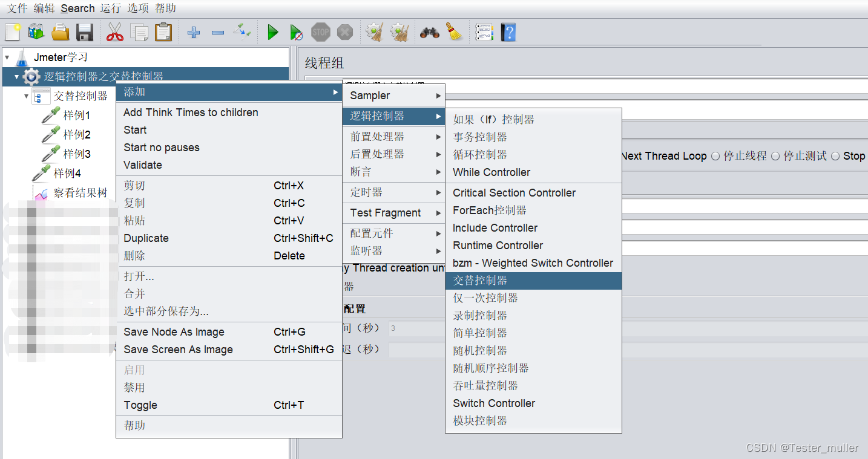Open the Search menu
Image resolution: width=868 pixels, height=459 pixels.
click(x=77, y=8)
